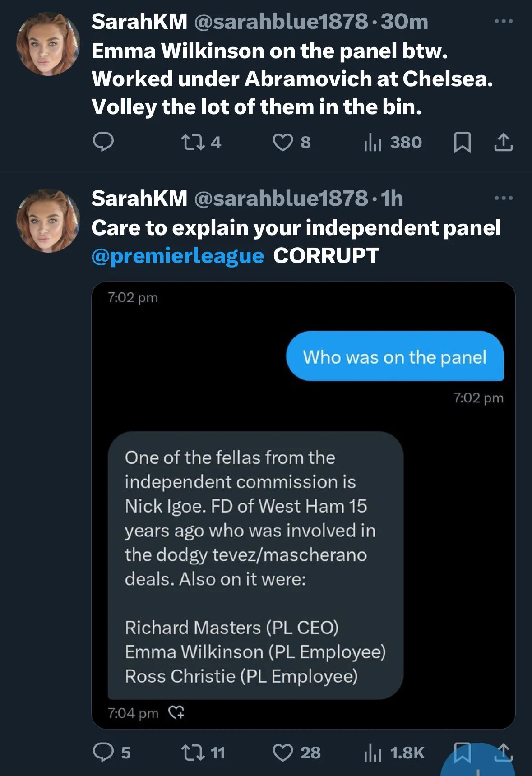532x776 pixels.
Task: Reply to the Emma Wilkinson panel tweet
Action: click(x=103, y=142)
